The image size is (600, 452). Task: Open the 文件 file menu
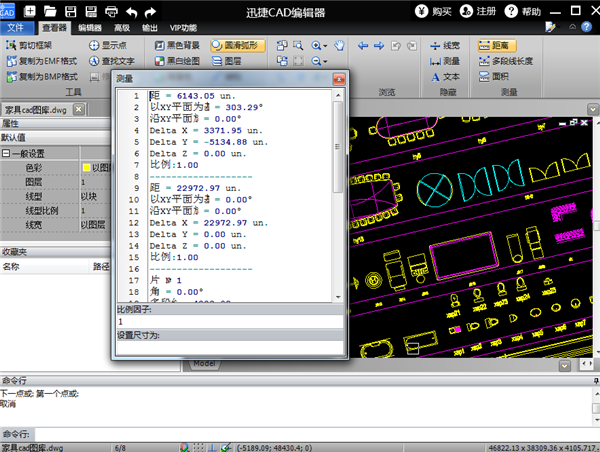(x=16, y=28)
